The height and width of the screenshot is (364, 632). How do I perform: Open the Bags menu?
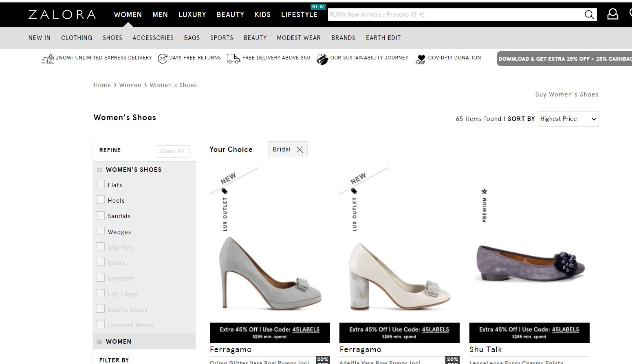(x=192, y=38)
